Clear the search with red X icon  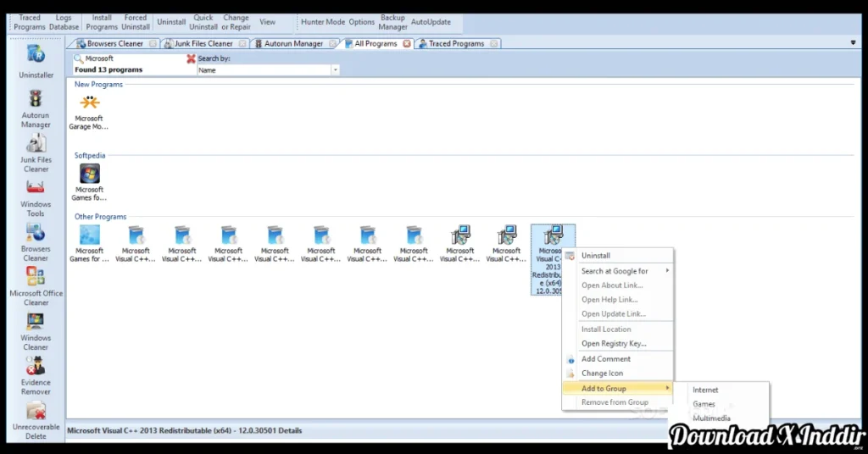191,58
